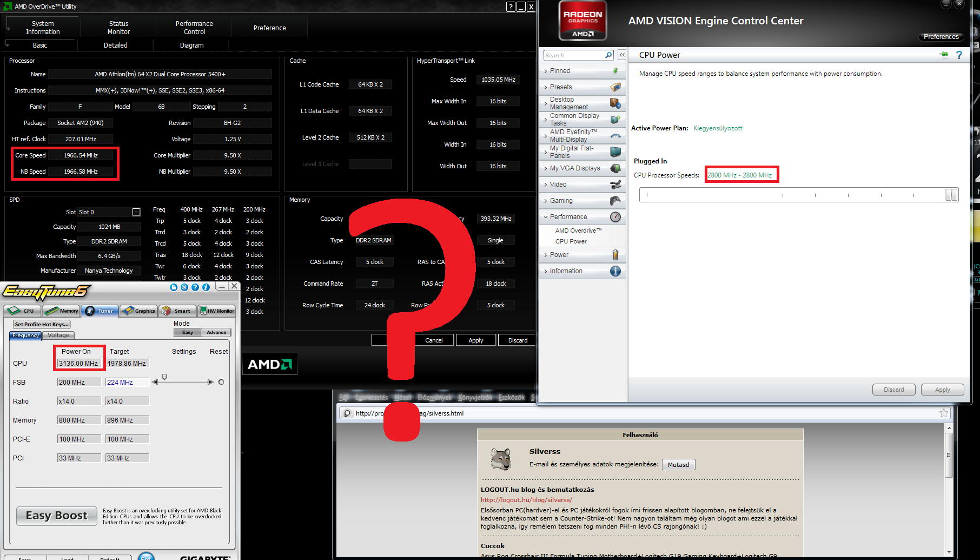Select the Easy mode toggle in EasyTune6
Screen dimensions: 980x560
coord(188,332)
